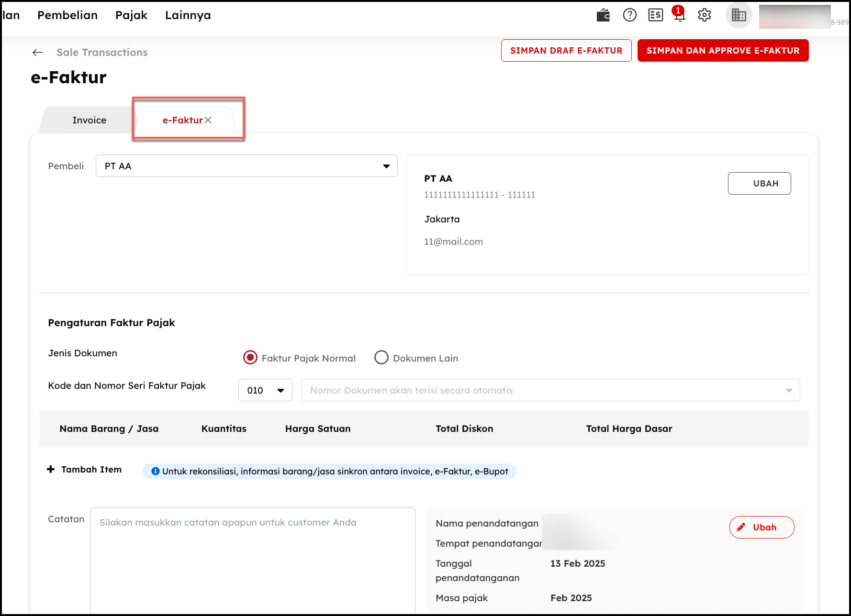Click Tambah Item plus icon
The image size is (851, 616).
point(51,470)
